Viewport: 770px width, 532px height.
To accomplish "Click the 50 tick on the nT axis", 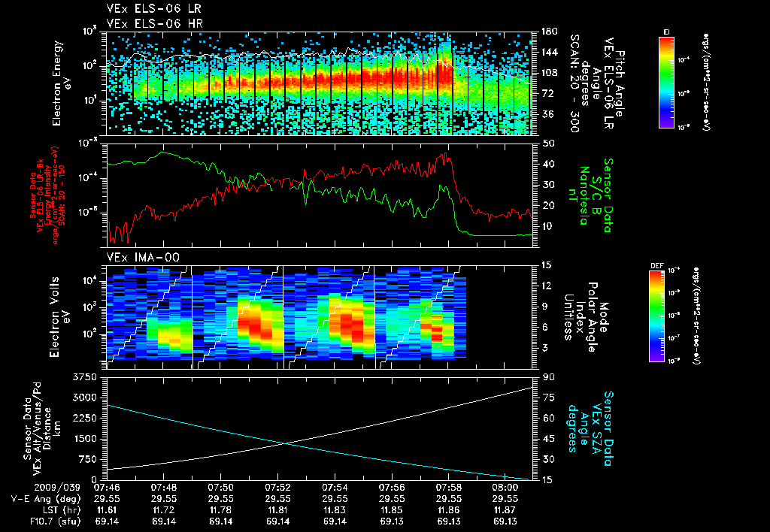I will coord(547,144).
